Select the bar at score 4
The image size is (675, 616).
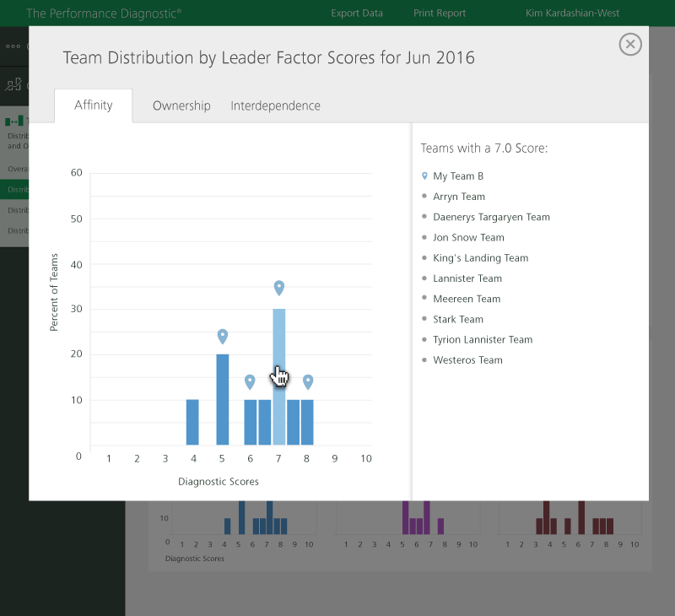click(x=192, y=422)
